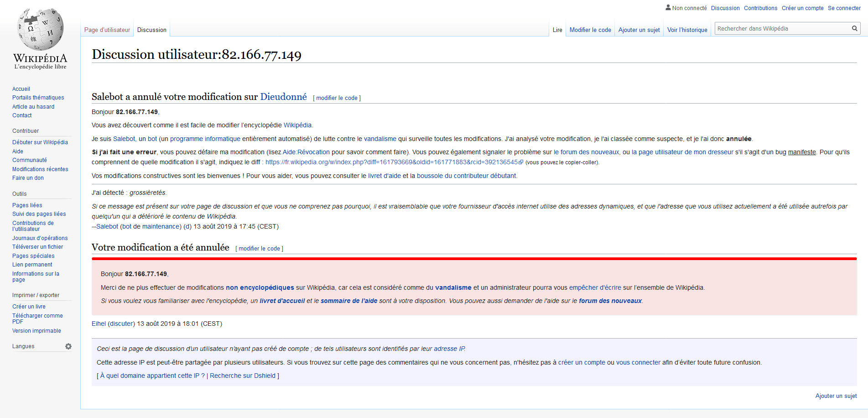Click Télécharger comme PDF
The width and height of the screenshot is (868, 418).
pos(37,319)
